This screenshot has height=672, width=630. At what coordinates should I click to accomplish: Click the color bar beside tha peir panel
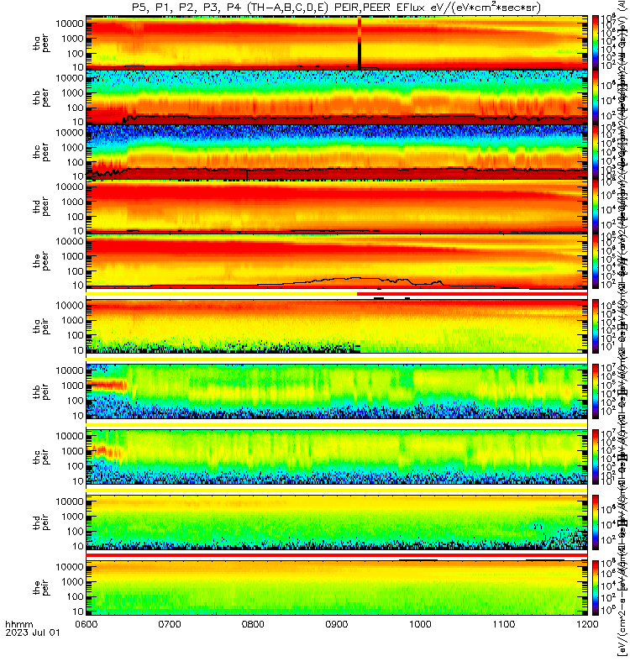(596, 326)
